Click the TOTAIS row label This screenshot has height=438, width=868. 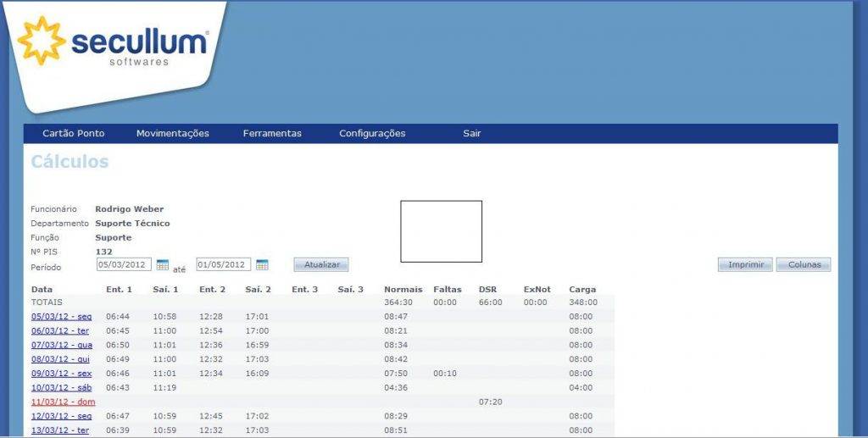[47, 302]
